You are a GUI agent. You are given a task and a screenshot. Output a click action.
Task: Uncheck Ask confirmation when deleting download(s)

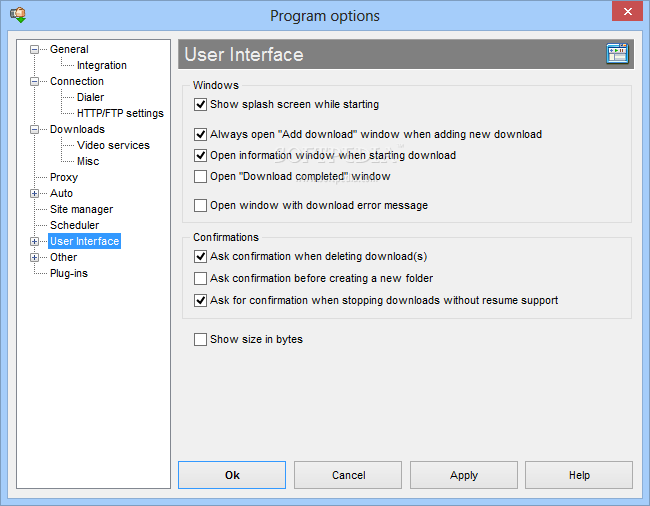click(200, 257)
